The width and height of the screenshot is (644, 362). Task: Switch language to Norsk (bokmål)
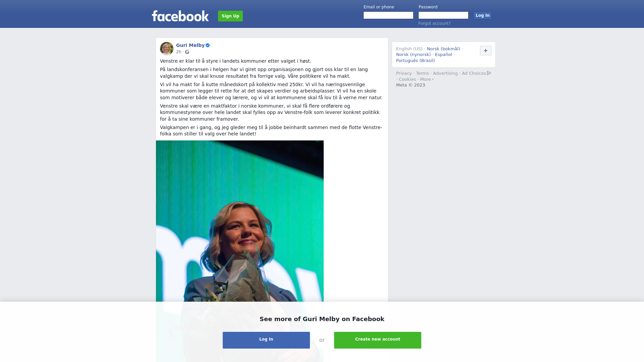tap(443, 49)
